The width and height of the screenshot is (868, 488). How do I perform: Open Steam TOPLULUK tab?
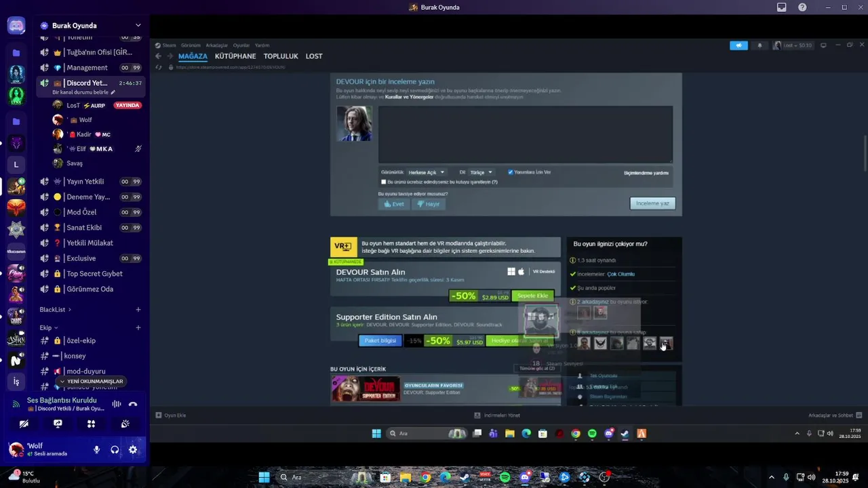click(x=281, y=56)
